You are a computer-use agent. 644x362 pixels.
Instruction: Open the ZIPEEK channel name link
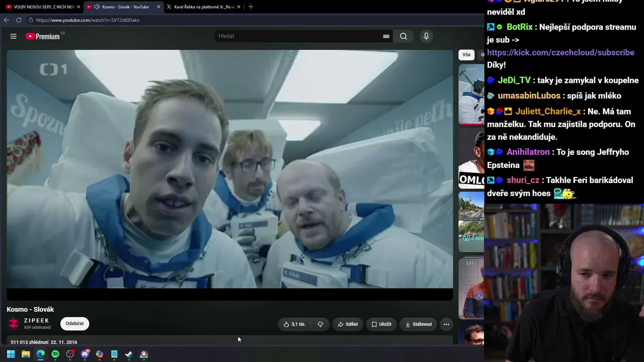(37, 321)
